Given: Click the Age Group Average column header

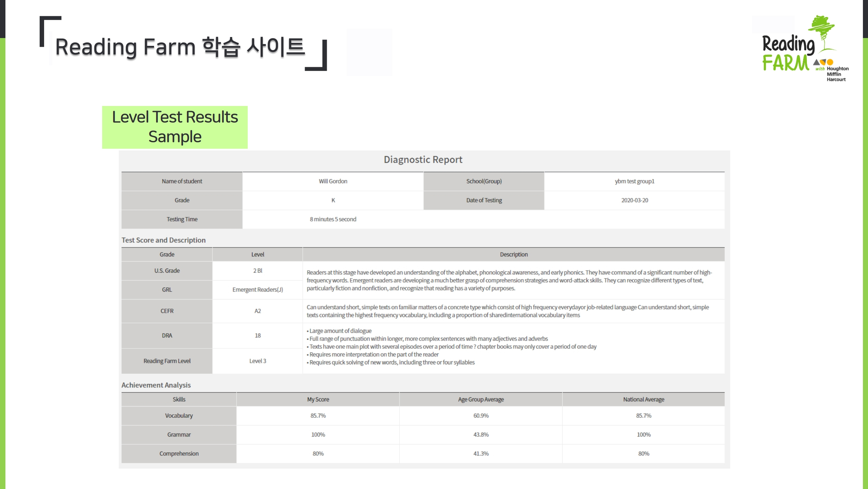Looking at the screenshot, I should click(481, 399).
